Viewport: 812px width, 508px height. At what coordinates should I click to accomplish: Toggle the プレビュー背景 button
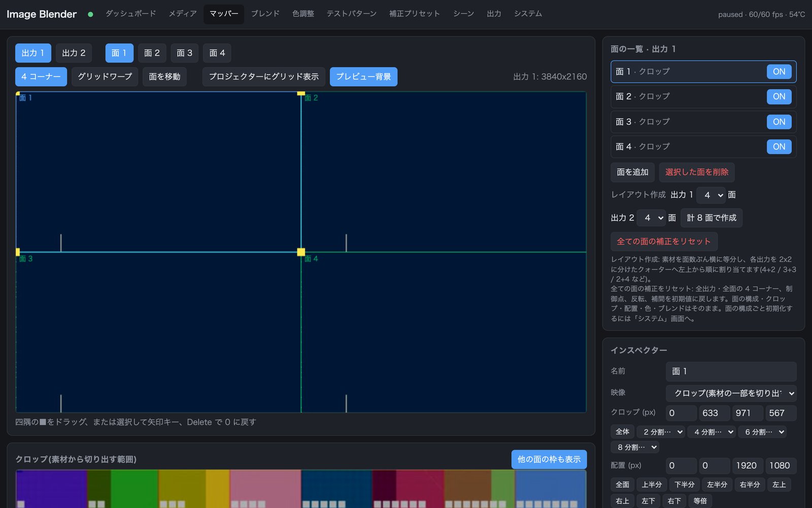(x=363, y=77)
